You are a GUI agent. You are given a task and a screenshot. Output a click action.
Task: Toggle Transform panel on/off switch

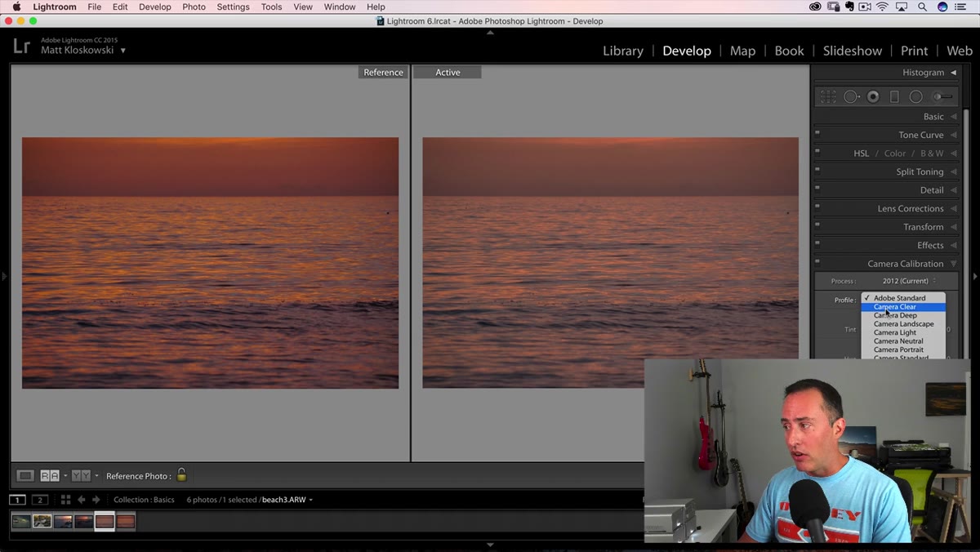click(x=817, y=225)
